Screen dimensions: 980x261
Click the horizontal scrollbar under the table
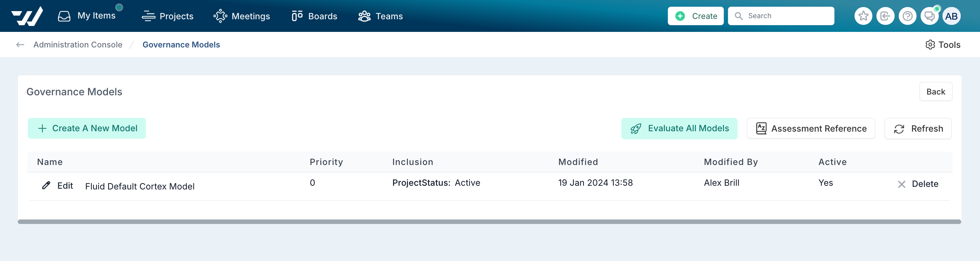pyautogui.click(x=489, y=221)
